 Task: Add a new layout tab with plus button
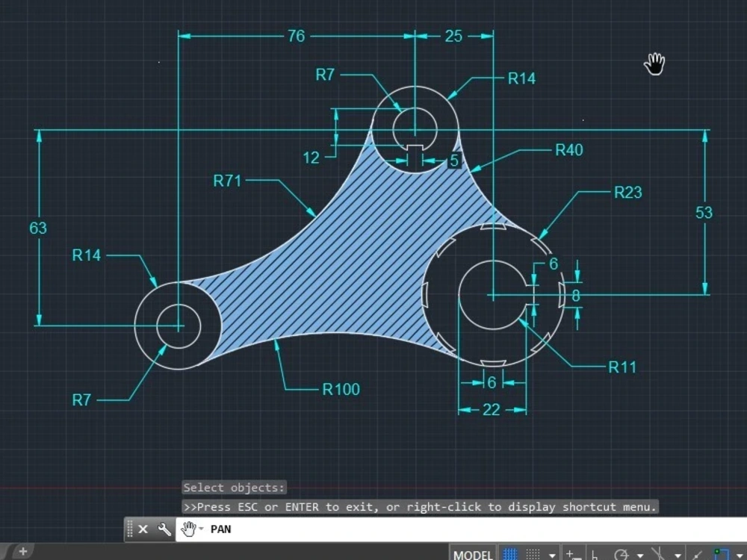click(x=22, y=552)
